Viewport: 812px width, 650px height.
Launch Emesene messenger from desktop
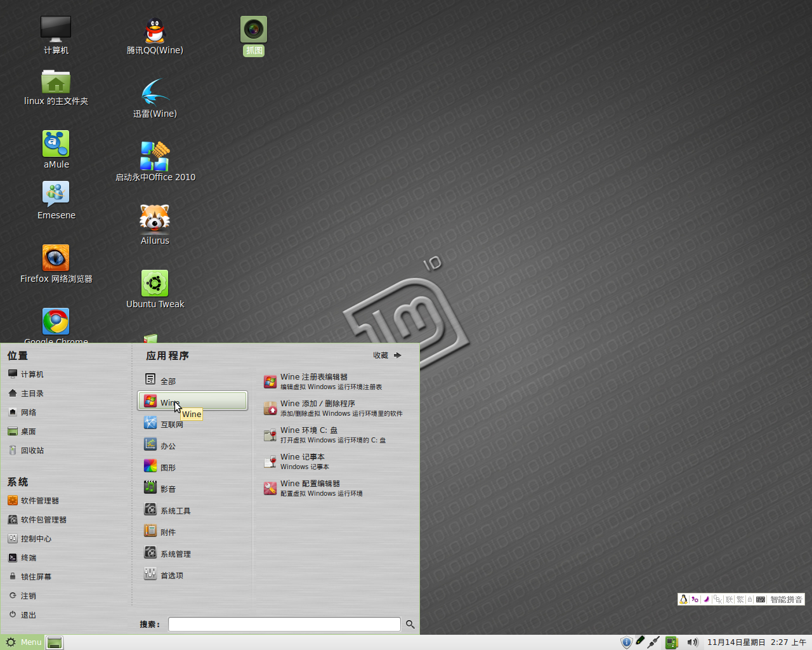coord(56,200)
